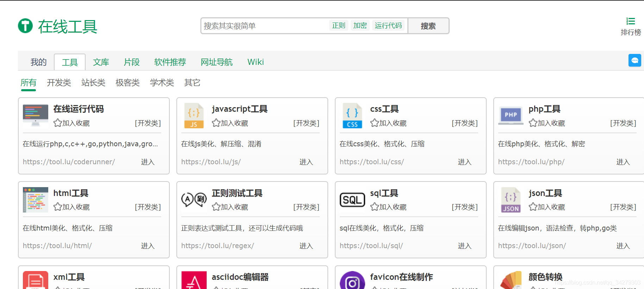
Task: Open the Wiki tab
Action: 256,62
